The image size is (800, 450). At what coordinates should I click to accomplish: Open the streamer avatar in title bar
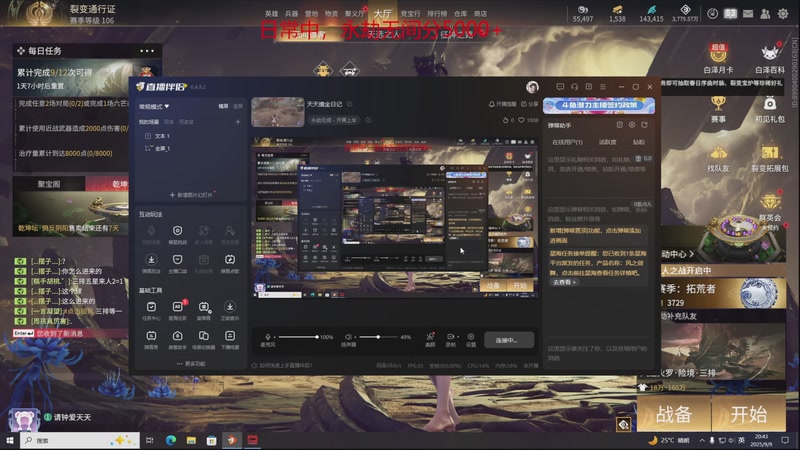pos(532,87)
